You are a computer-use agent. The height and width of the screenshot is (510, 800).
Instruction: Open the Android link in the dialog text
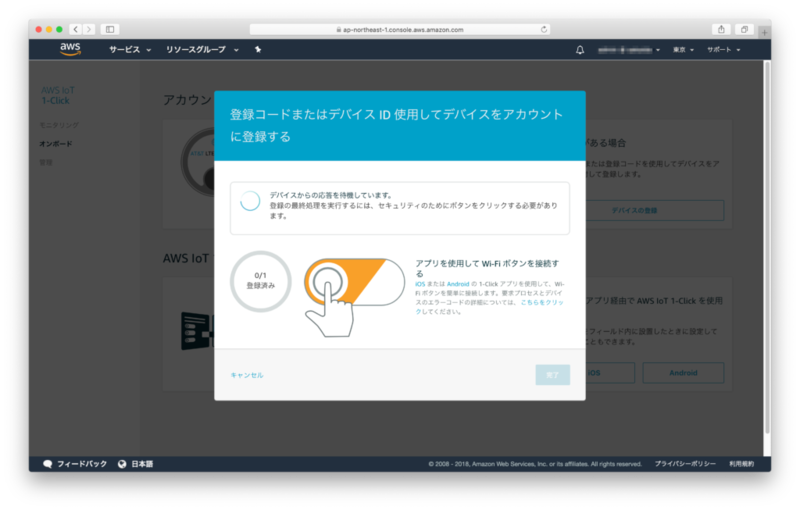pyautogui.click(x=458, y=284)
